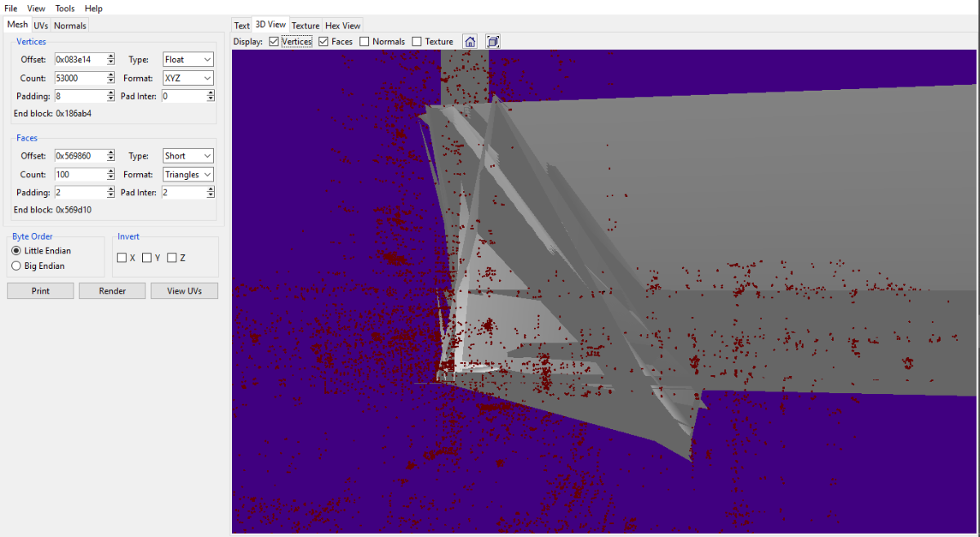Click the Faces Offset spinner arrows
This screenshot has height=537, width=980.
tap(111, 155)
